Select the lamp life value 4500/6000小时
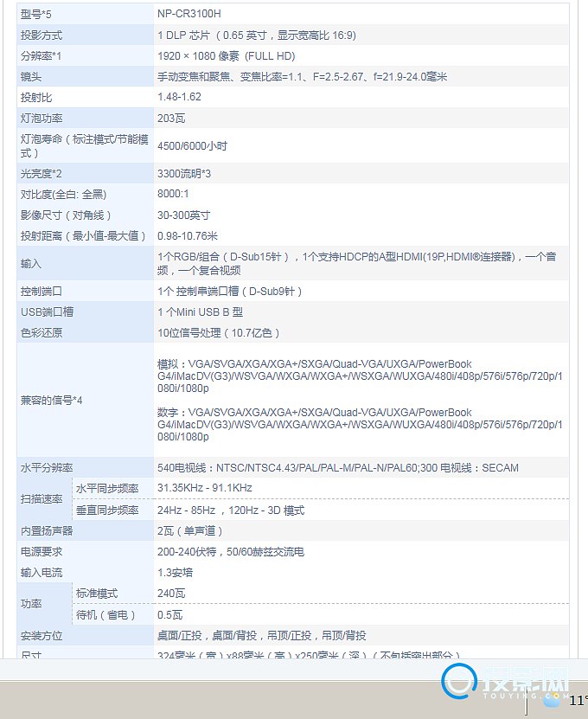 click(x=193, y=146)
